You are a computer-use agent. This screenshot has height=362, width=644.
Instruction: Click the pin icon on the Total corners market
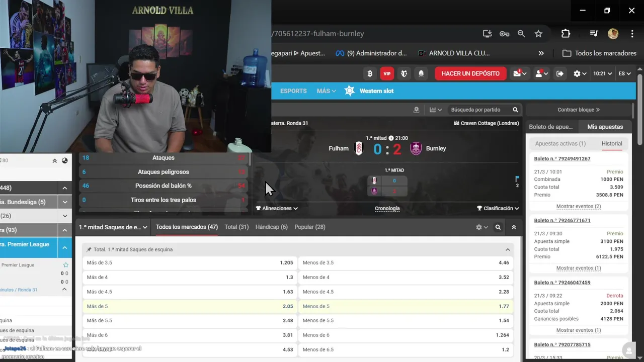[89, 249]
